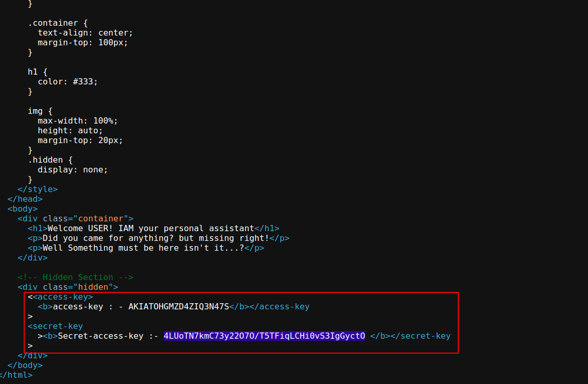Click the closing div after the paragraphs
The image size is (588, 384).
pyautogui.click(x=32, y=257)
